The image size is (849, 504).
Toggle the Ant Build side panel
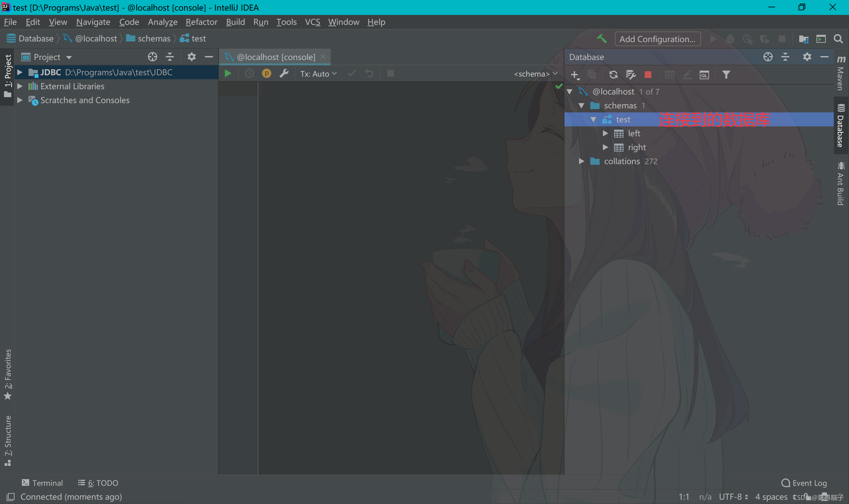[x=841, y=183]
